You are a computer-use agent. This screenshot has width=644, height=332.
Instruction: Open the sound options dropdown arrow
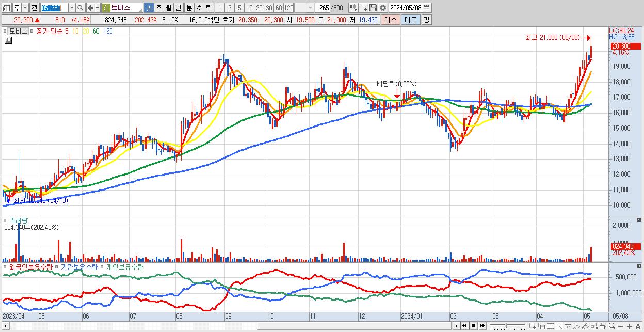[x=98, y=8]
